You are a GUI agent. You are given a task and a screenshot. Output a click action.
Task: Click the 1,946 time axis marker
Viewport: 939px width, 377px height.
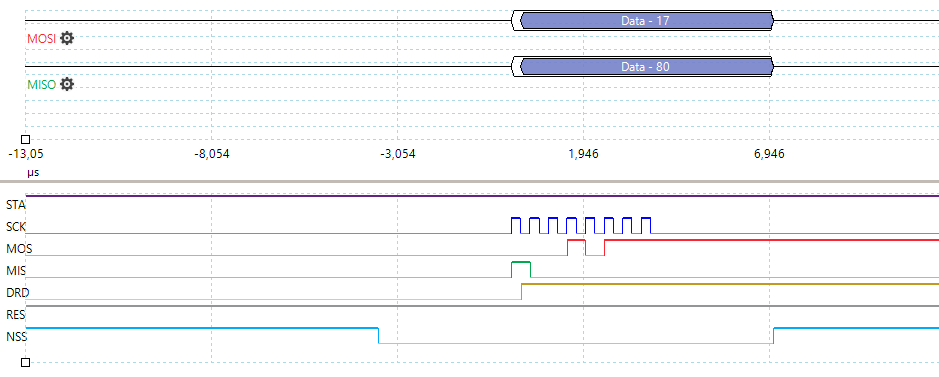click(584, 154)
